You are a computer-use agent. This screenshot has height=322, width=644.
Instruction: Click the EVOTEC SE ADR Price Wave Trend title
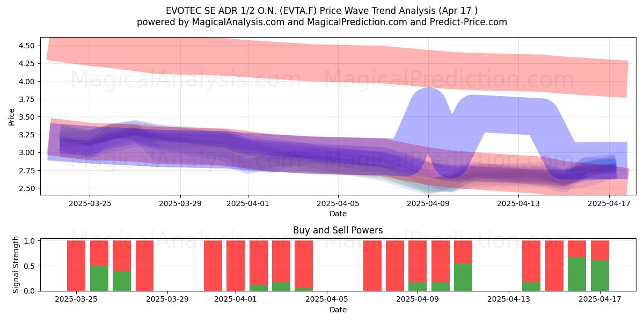[322, 10]
